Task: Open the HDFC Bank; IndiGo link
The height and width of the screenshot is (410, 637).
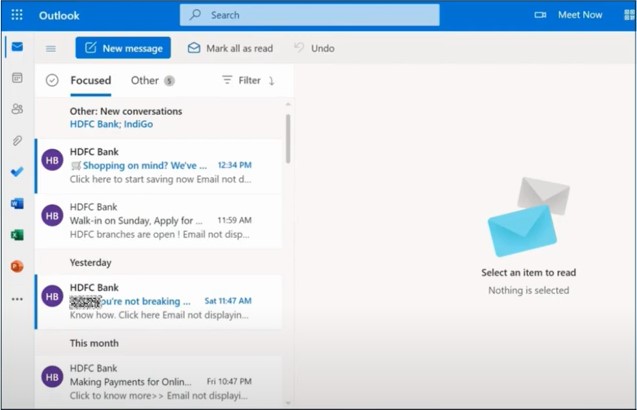Action: (x=111, y=124)
